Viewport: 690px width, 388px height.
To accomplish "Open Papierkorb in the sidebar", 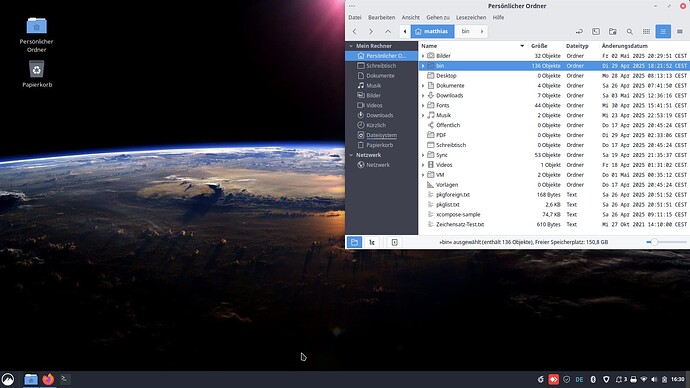I will click(381, 145).
